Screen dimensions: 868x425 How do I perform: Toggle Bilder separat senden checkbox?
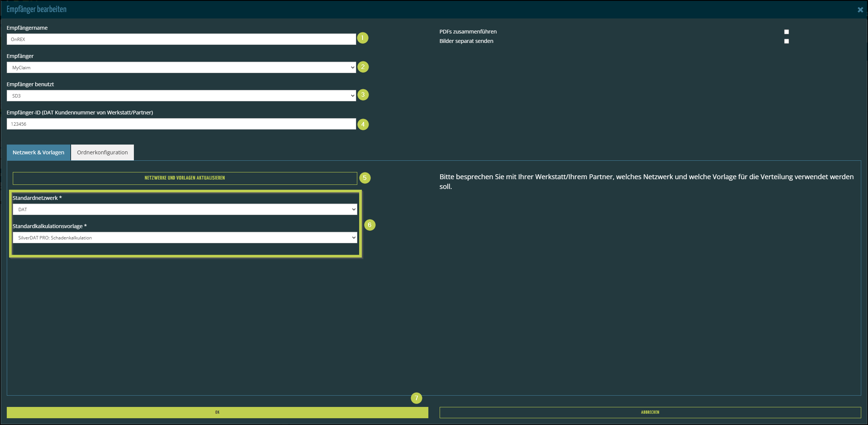[786, 41]
